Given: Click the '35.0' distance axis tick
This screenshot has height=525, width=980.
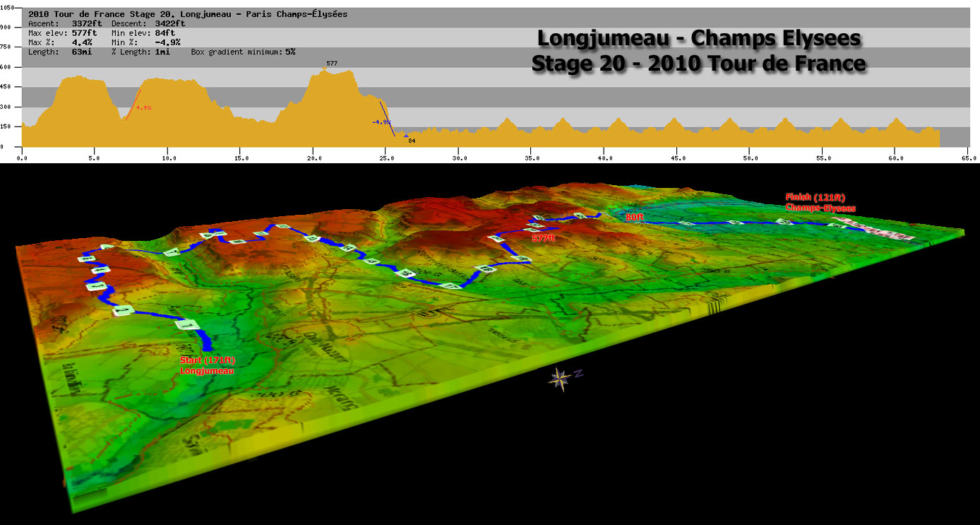Looking at the screenshot, I should pyautogui.click(x=531, y=158).
